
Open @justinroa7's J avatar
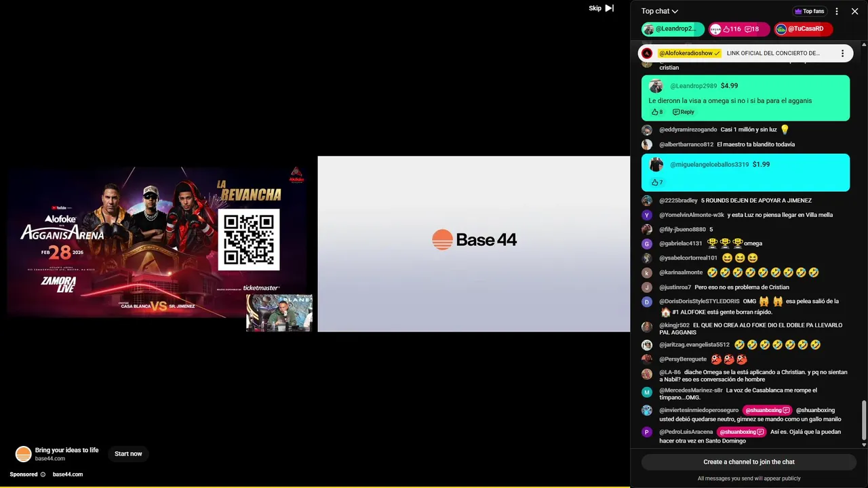coord(647,287)
